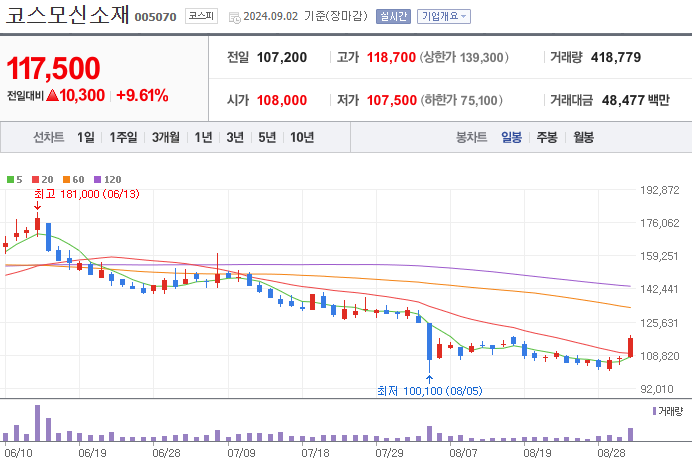Viewport: 692px width, 470px height.
Task: Click the stock code 005070
Action: coord(155,17)
